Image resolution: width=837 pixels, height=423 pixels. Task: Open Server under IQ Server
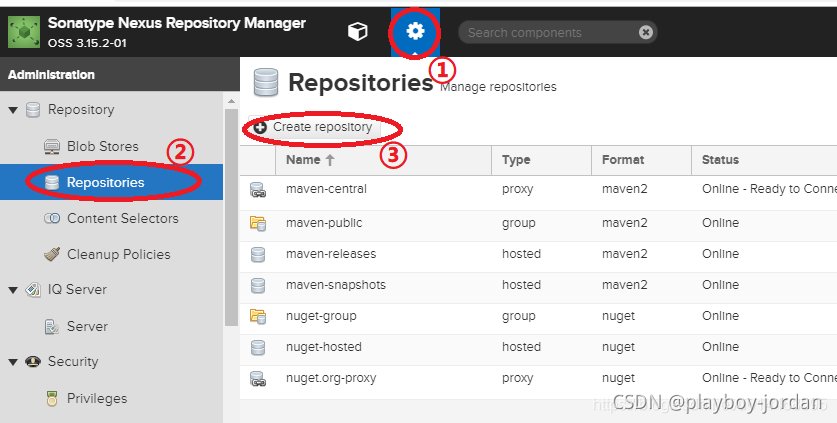pyautogui.click(x=87, y=326)
